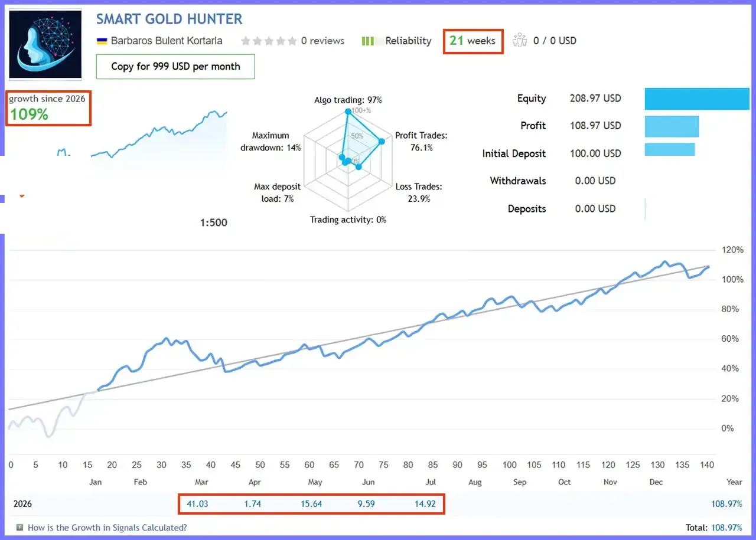The width and height of the screenshot is (756, 540).
Task: Click the Initial Deposit bar
Action: pos(670,150)
